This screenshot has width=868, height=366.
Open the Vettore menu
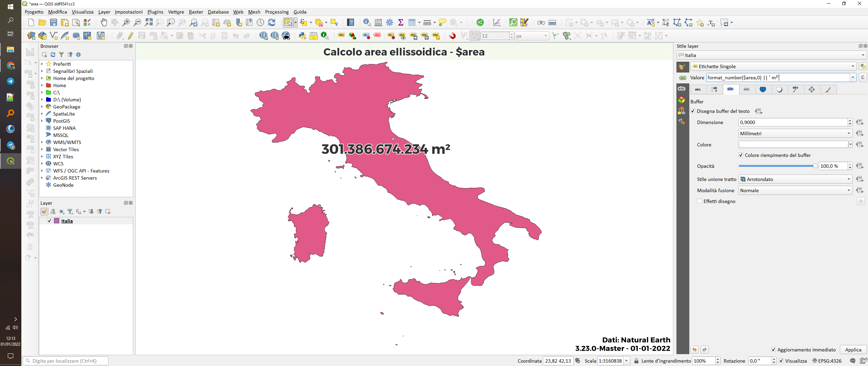click(x=176, y=12)
